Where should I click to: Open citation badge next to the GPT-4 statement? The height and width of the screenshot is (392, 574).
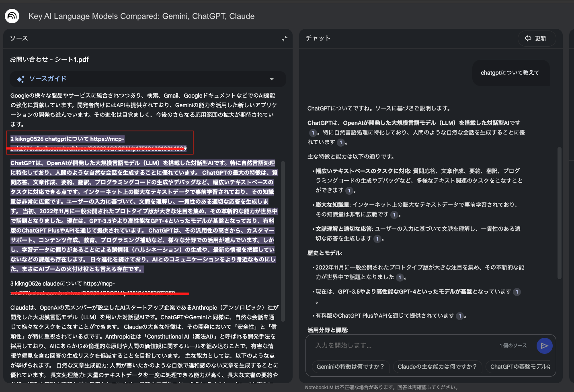tap(517, 292)
